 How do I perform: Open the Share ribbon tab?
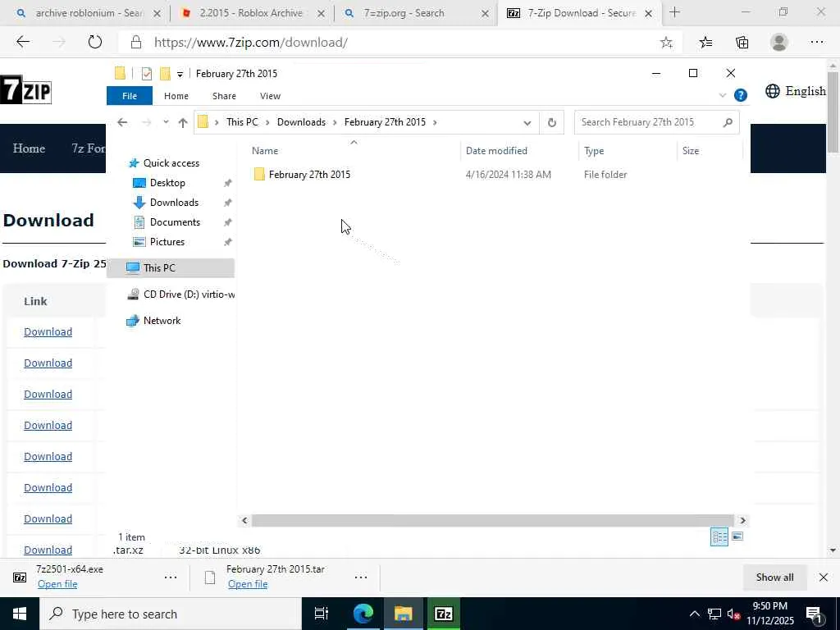[224, 96]
